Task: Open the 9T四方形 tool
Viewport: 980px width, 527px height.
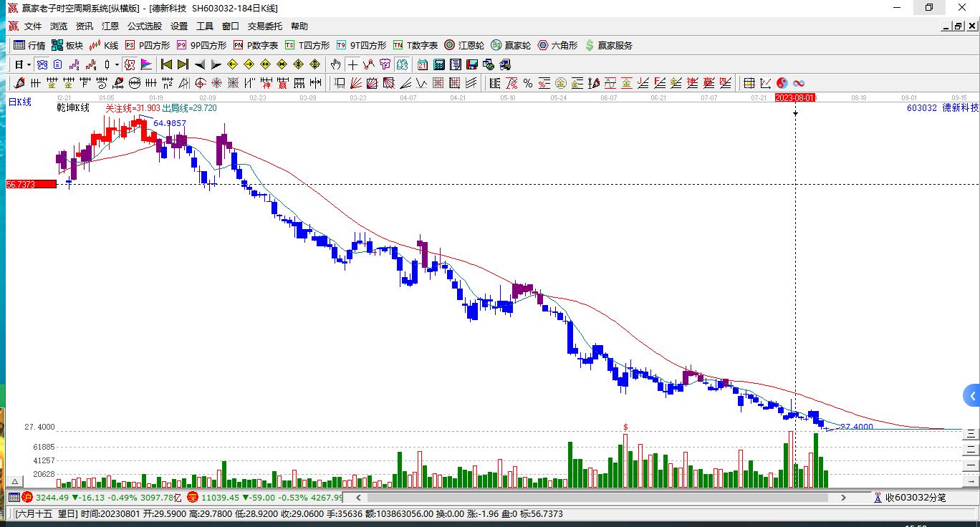Action: pyautogui.click(x=361, y=45)
